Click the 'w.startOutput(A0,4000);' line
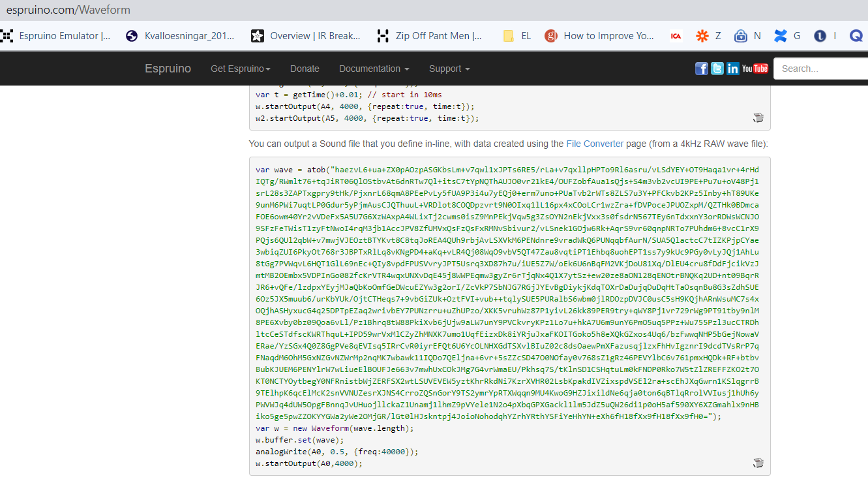This screenshot has height=483, width=868. tap(308, 463)
